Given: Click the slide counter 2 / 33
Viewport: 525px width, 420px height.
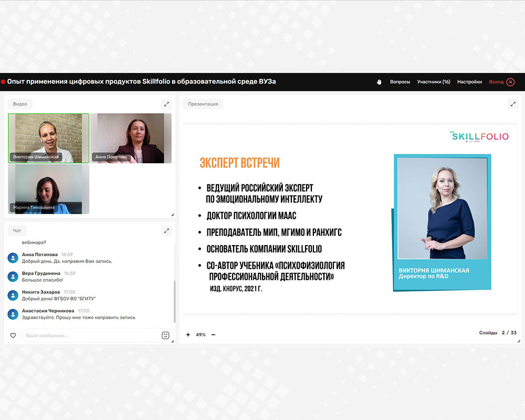Looking at the screenshot, I should (509, 332).
